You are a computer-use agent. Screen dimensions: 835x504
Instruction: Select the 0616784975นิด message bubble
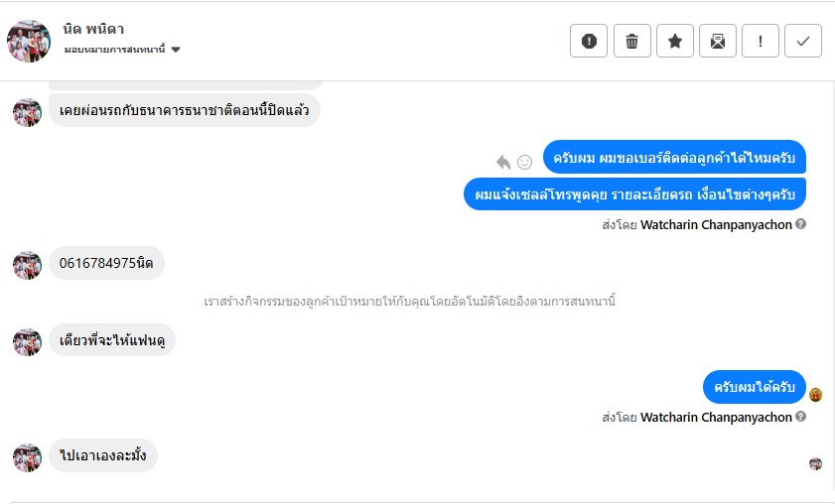pos(106,264)
